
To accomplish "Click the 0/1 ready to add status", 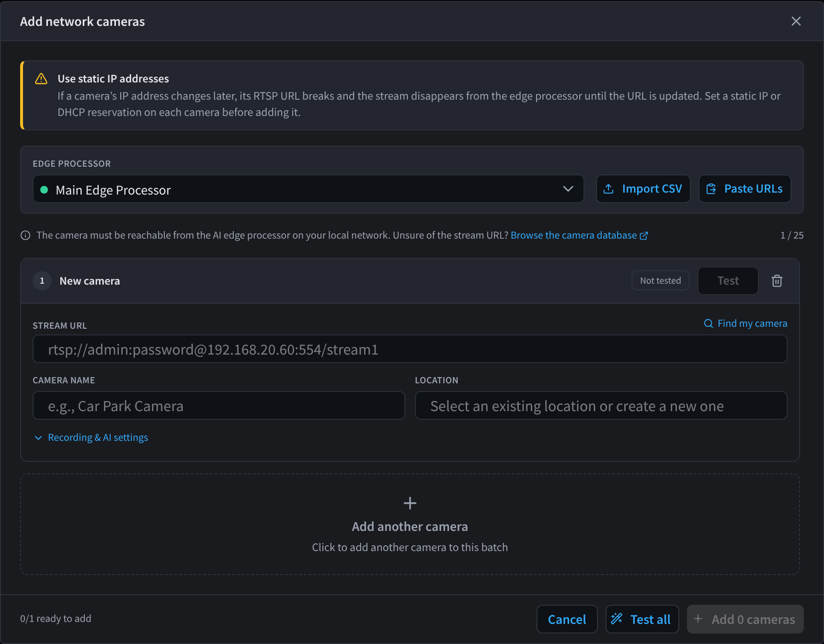I will point(56,619).
